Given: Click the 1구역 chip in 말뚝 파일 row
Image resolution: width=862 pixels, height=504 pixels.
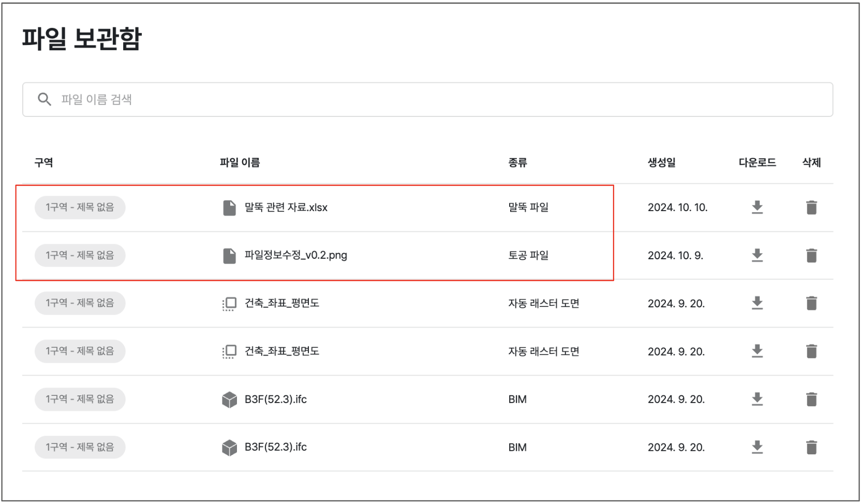Looking at the screenshot, I should point(80,207).
